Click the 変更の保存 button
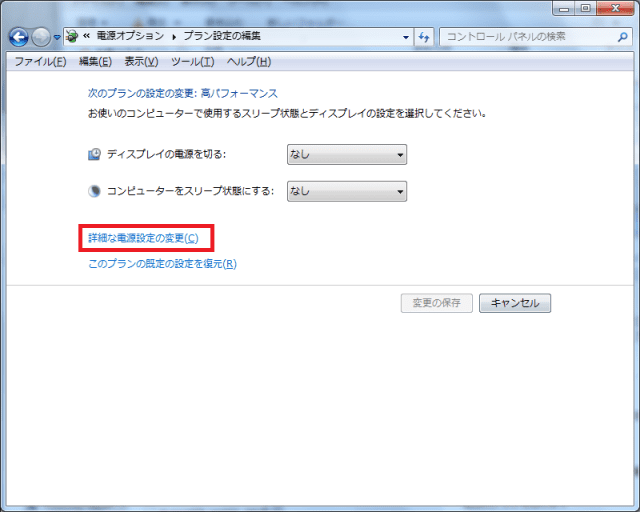 coord(437,303)
